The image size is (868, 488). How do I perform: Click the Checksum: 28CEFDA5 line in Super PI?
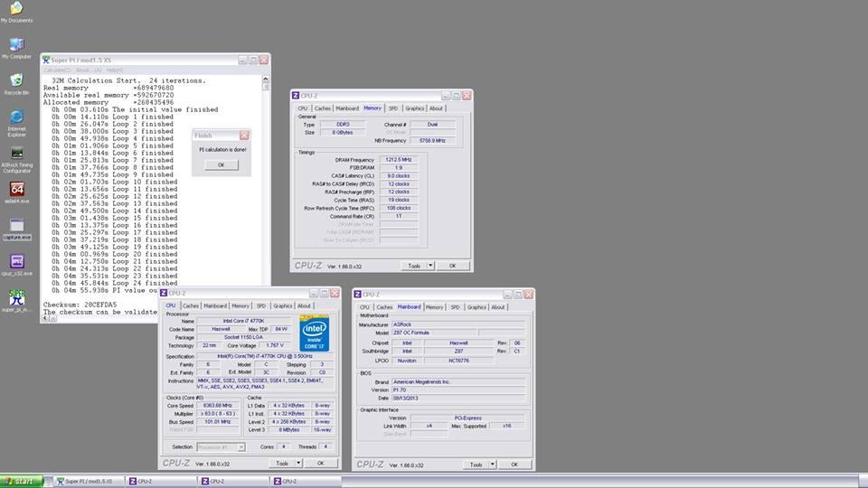click(80, 305)
